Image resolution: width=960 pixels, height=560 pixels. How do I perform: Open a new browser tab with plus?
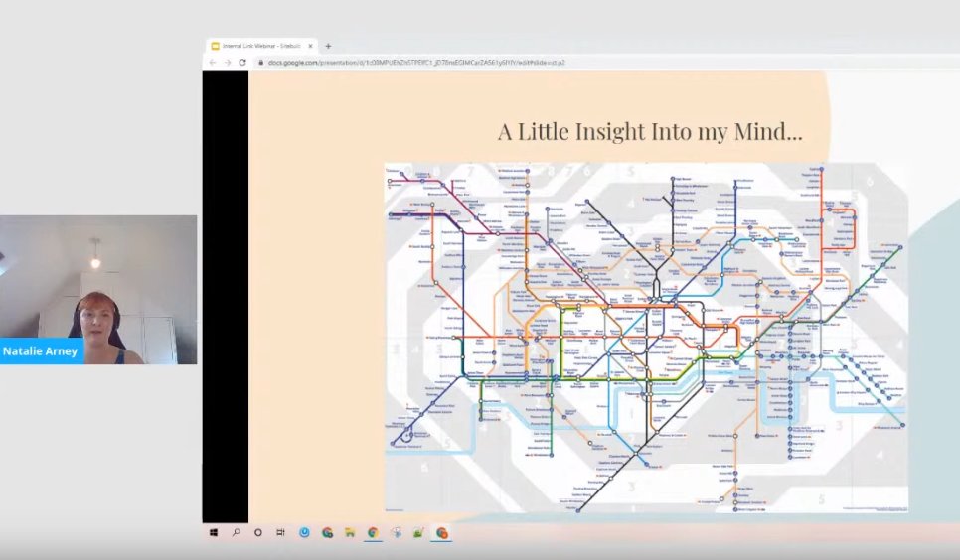pyautogui.click(x=328, y=46)
